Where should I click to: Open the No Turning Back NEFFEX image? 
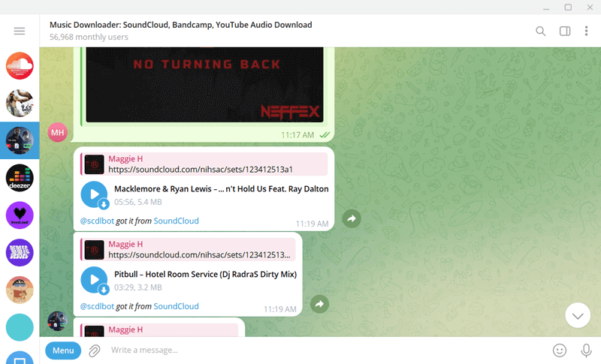(x=204, y=84)
